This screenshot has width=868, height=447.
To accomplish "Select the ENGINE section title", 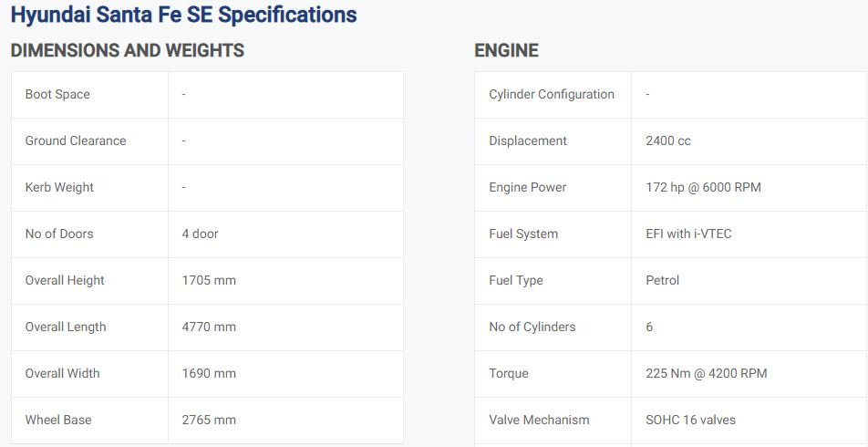I will click(507, 50).
